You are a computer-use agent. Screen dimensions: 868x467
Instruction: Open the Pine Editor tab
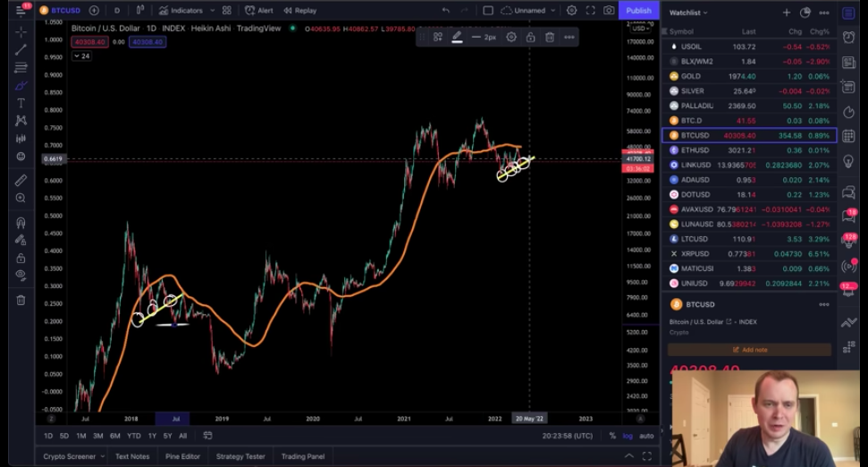tap(182, 456)
